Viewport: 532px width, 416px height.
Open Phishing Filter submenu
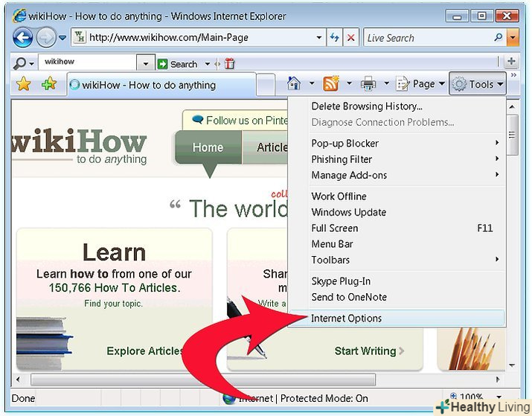397,159
